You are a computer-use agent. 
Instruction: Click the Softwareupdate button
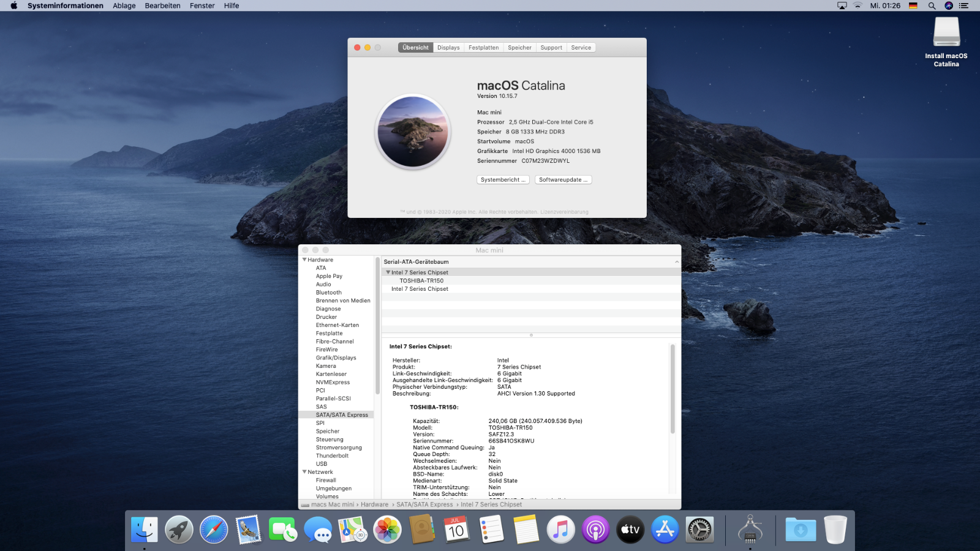click(x=563, y=179)
